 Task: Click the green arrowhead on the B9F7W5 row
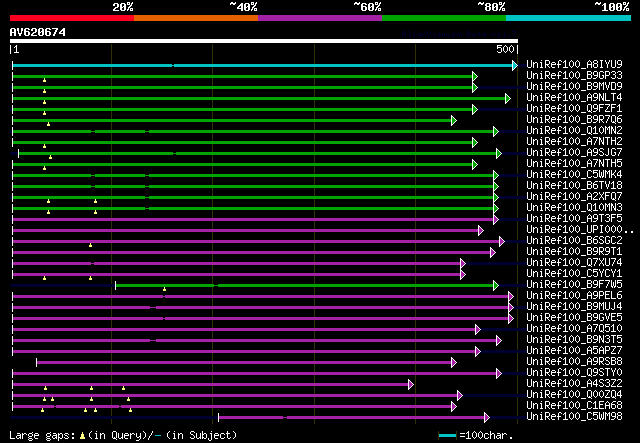pyautogui.click(x=496, y=285)
